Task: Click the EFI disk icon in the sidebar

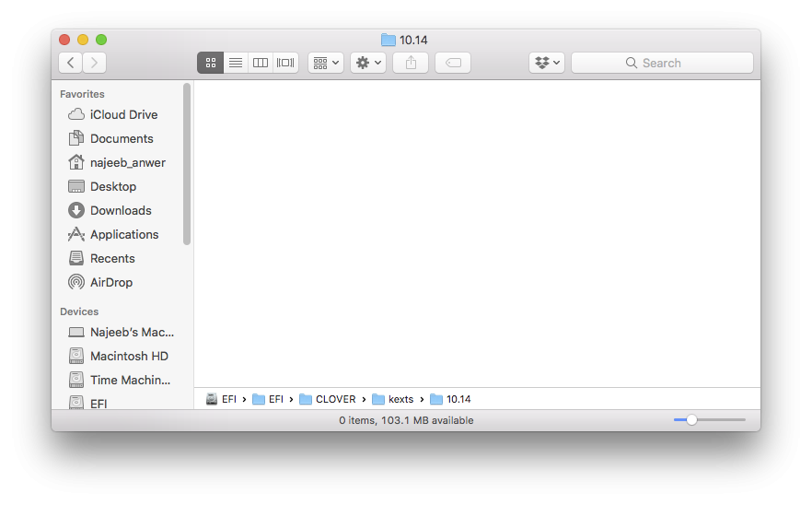Action: point(76,403)
